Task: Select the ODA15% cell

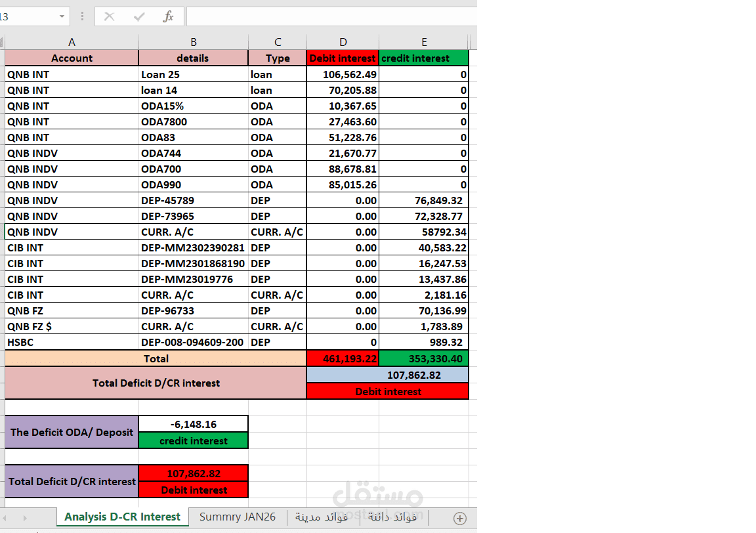Action: click(x=194, y=106)
